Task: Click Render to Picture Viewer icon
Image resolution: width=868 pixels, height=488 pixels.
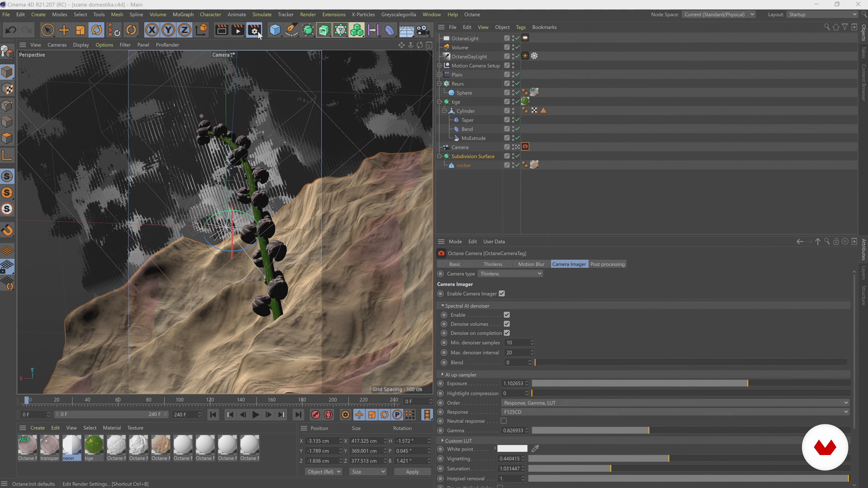Action: [x=238, y=30]
